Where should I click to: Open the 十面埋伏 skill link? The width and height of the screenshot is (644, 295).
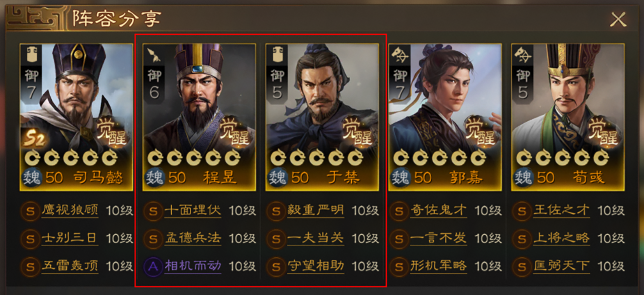[x=193, y=211]
